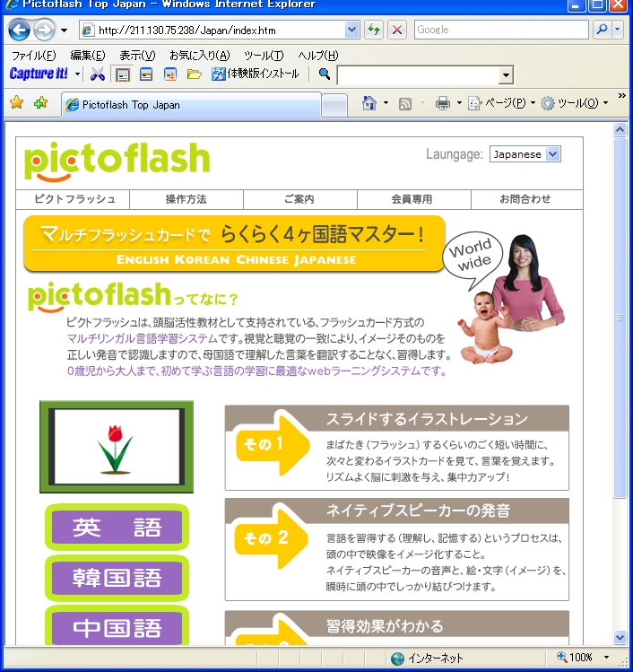Select the Pictoflash Top Japan tab
Screen dimensions: 633x672
(192, 105)
